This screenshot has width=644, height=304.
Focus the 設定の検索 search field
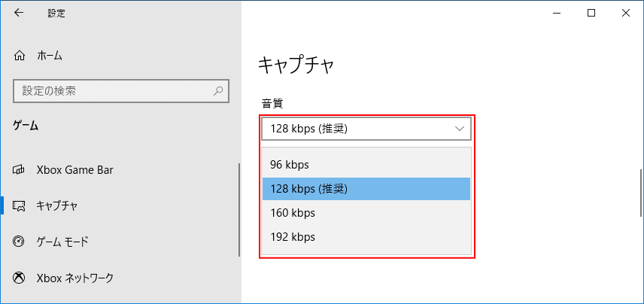point(113,91)
